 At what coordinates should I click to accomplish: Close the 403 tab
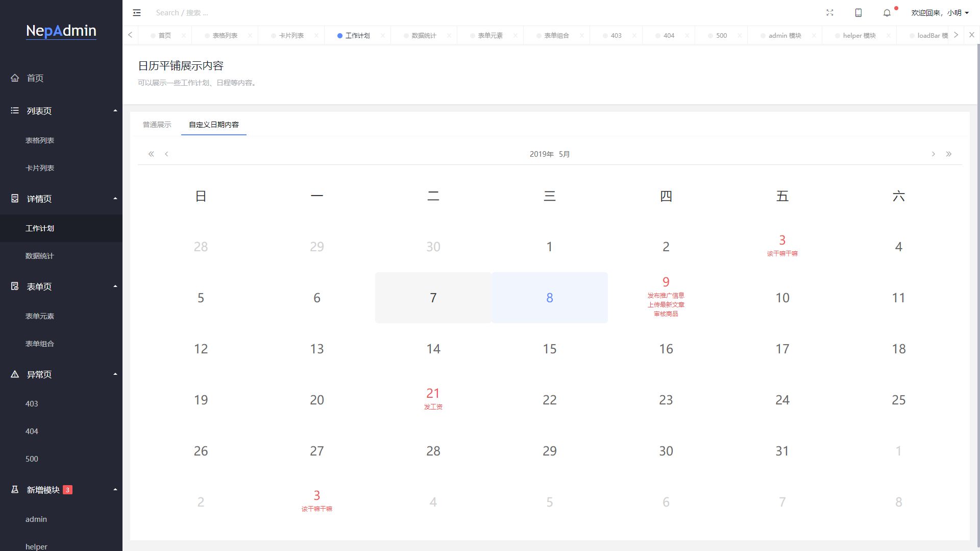[634, 36]
